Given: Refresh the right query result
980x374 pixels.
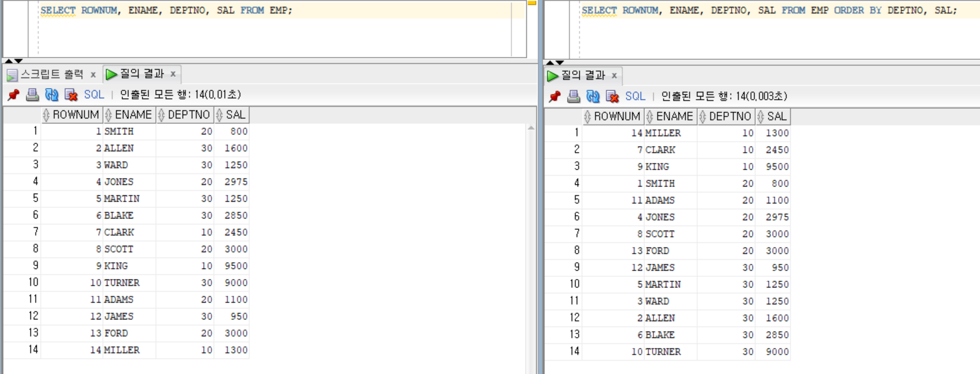Looking at the screenshot, I should (593, 96).
